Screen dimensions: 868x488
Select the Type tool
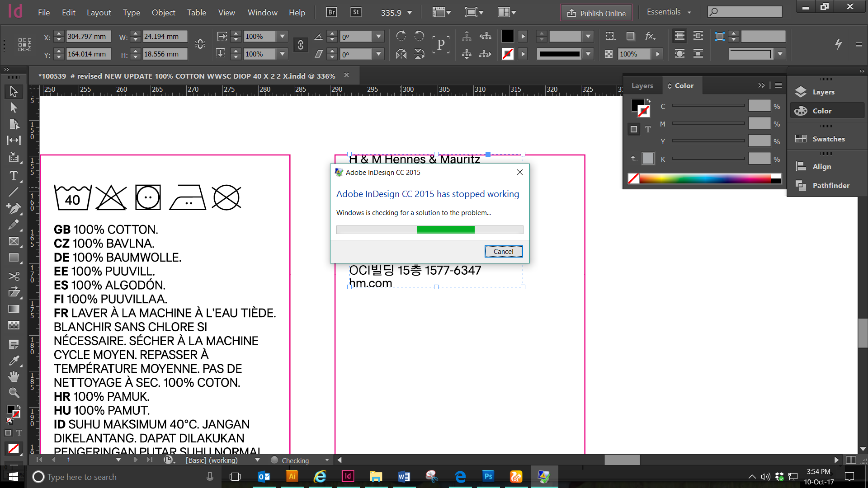(14, 176)
